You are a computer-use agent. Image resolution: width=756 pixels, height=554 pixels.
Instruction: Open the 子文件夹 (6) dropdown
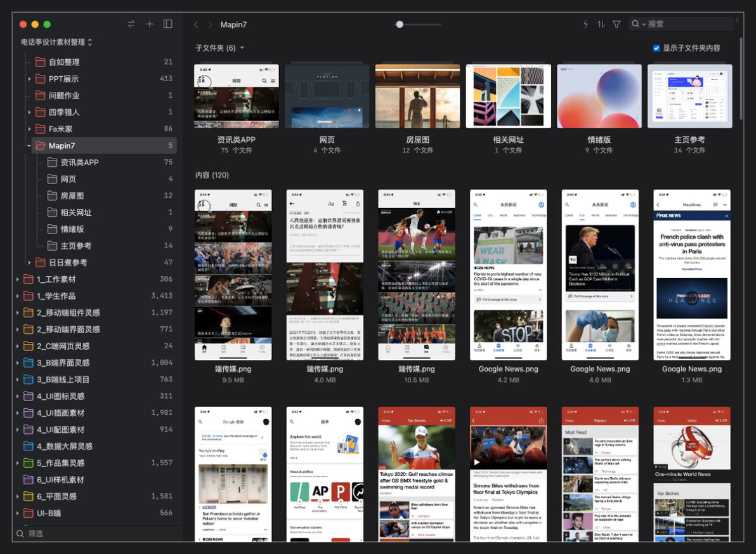[220, 48]
